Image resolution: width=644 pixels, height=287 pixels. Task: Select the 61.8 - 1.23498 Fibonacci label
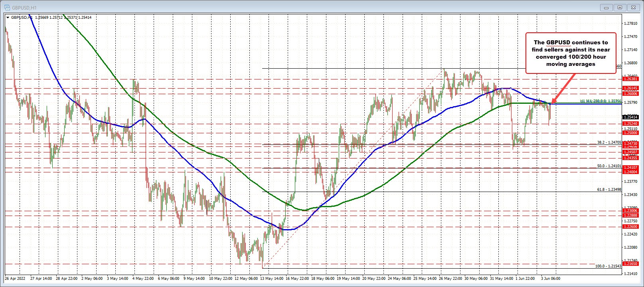[609, 190]
